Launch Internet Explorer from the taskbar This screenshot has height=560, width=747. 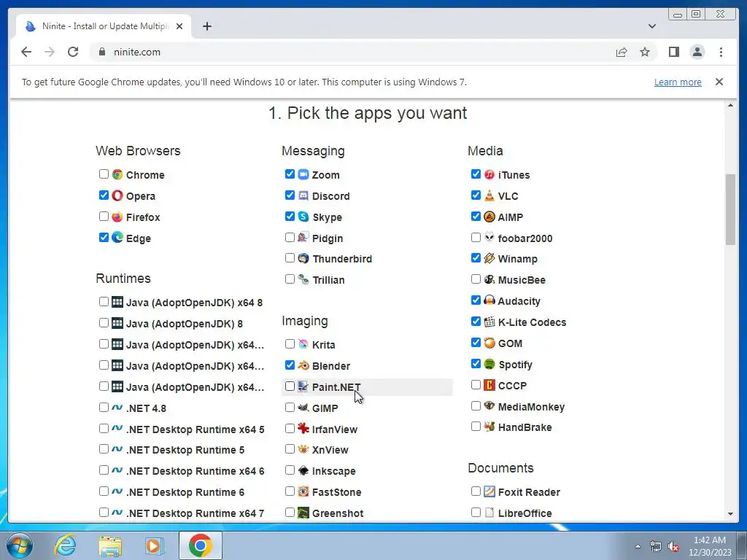[65, 545]
